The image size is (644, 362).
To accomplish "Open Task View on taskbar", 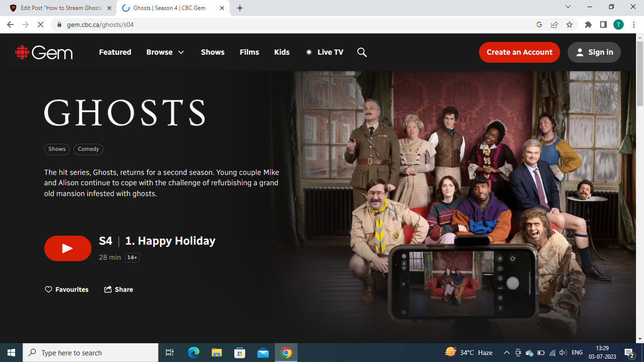I will [170, 353].
